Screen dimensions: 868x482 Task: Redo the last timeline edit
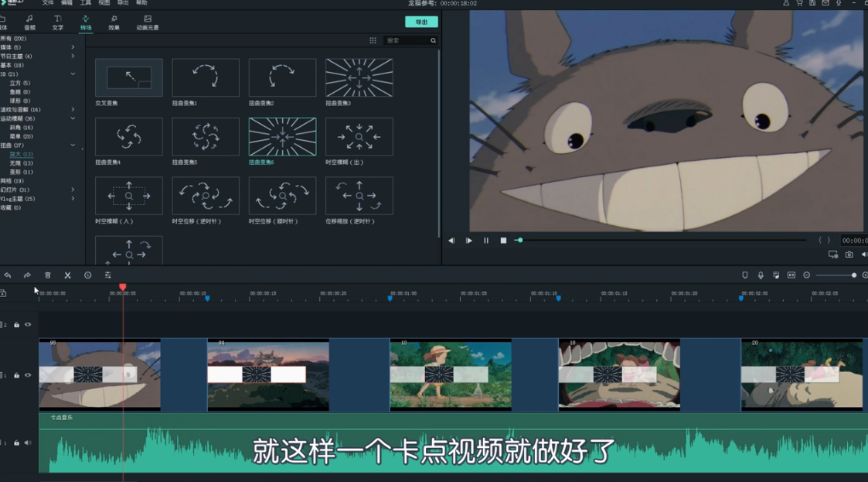(x=27, y=275)
